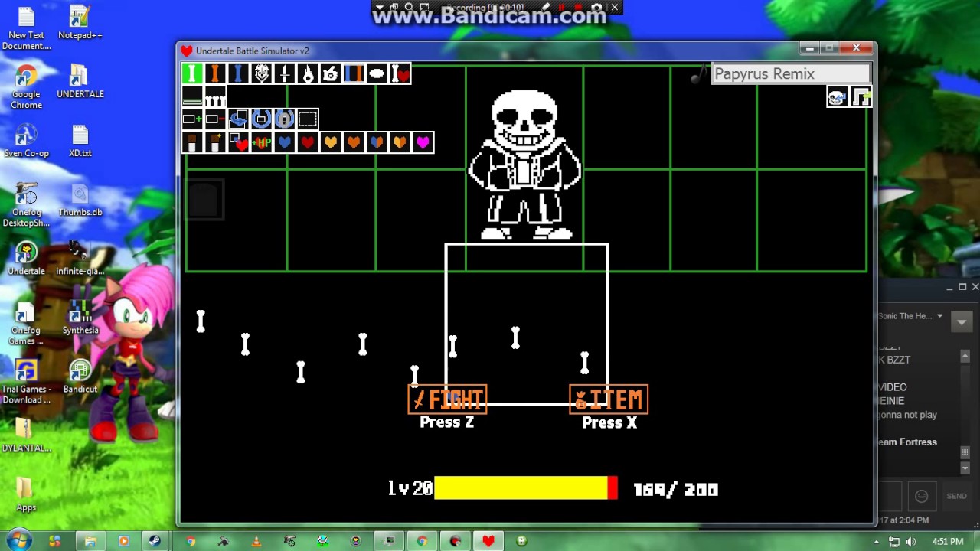Choose the yellow-orange split soul heart

400,142
